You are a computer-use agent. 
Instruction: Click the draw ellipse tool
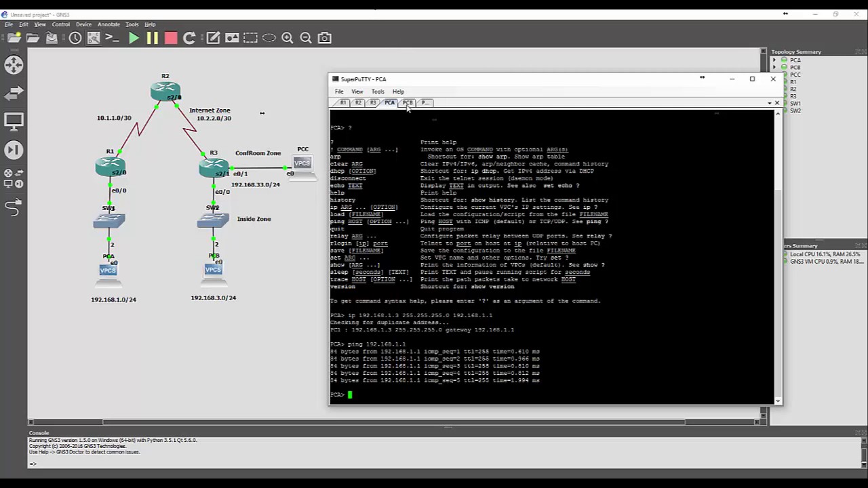click(x=269, y=39)
